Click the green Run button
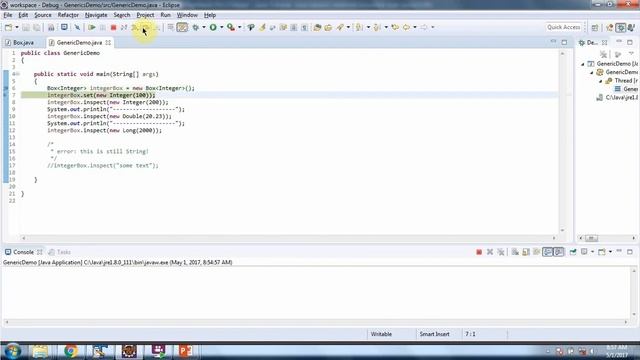640x360 pixels. (x=213, y=27)
